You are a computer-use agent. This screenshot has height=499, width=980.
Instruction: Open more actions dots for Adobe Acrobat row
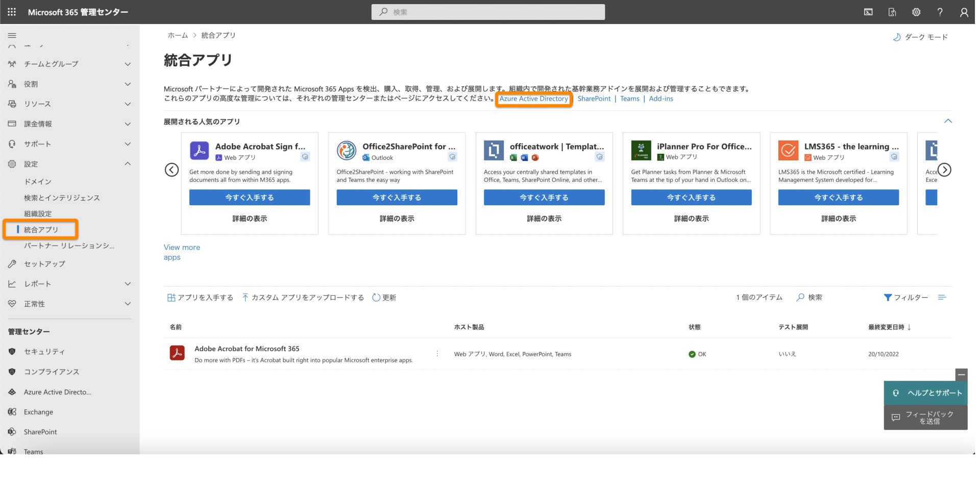437,354
